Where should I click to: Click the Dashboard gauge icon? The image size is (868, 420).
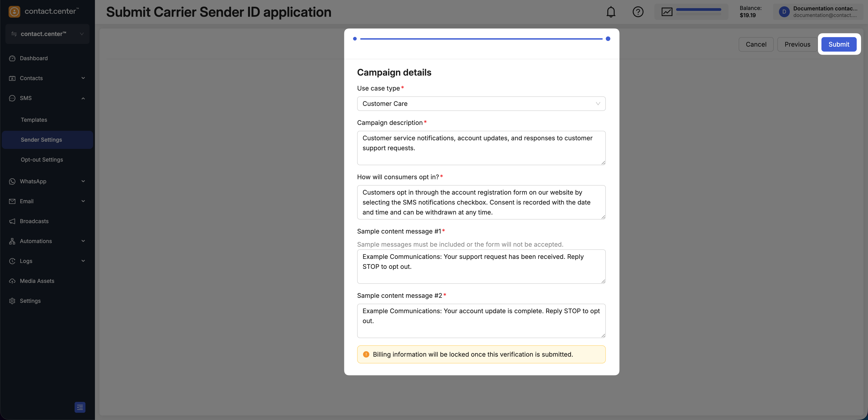pos(12,58)
